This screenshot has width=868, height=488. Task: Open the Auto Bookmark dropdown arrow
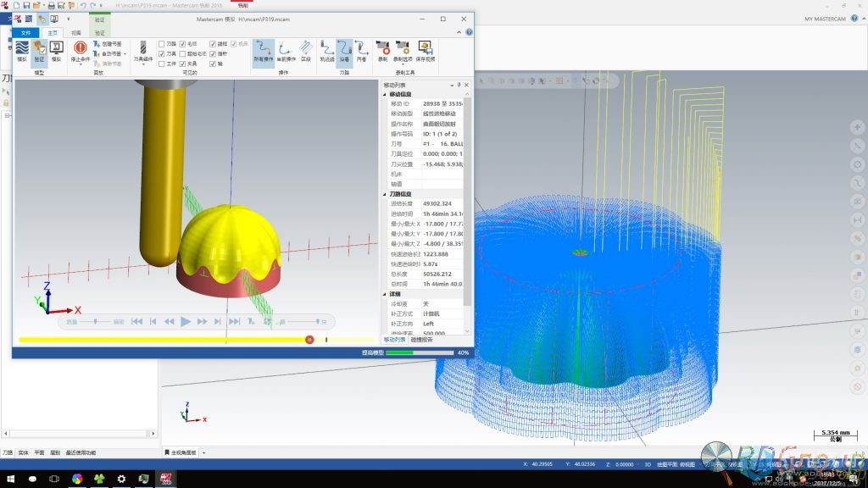(125, 53)
